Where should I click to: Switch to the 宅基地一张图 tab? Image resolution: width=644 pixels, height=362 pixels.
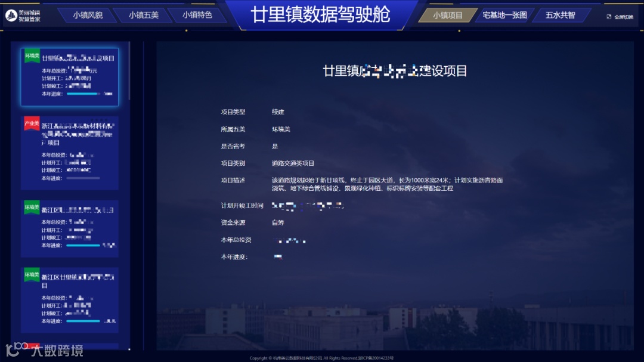coord(505,15)
